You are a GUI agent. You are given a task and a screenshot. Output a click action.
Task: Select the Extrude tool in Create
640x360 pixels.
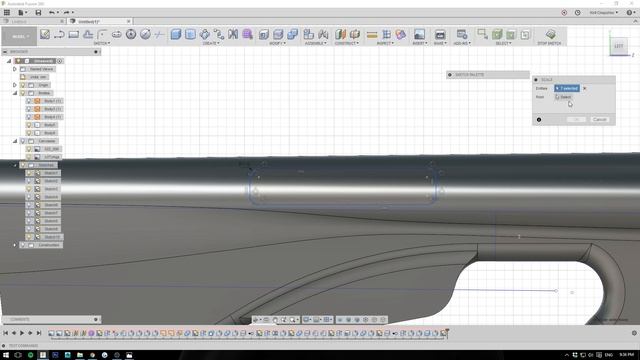pyautogui.click(x=176, y=35)
